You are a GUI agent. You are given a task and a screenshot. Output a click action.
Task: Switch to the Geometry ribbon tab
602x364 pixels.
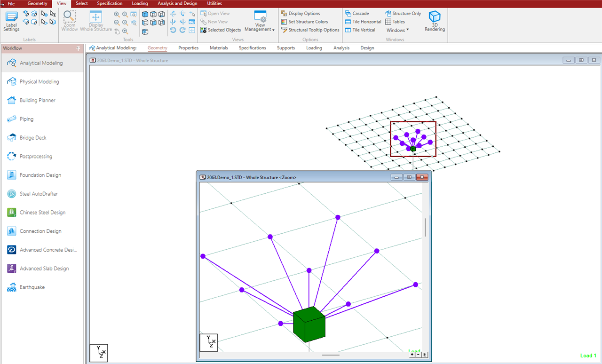pyautogui.click(x=37, y=3)
